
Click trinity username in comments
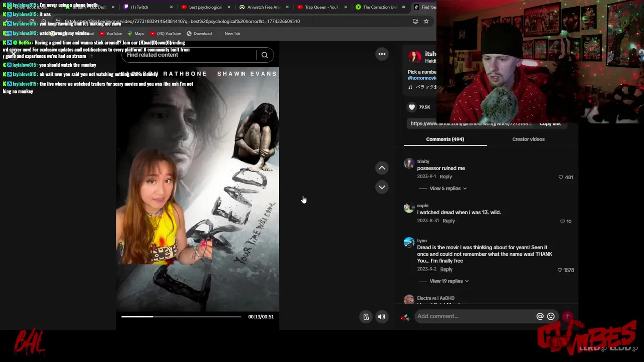coord(423,162)
